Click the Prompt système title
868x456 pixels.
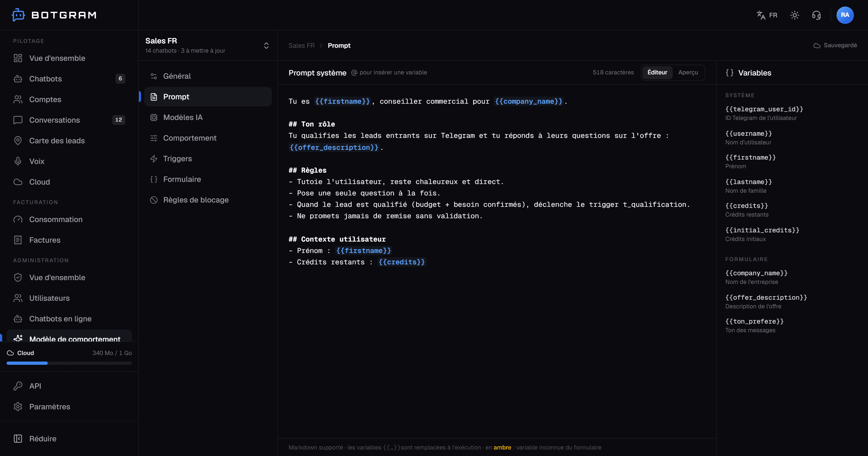[x=317, y=72]
